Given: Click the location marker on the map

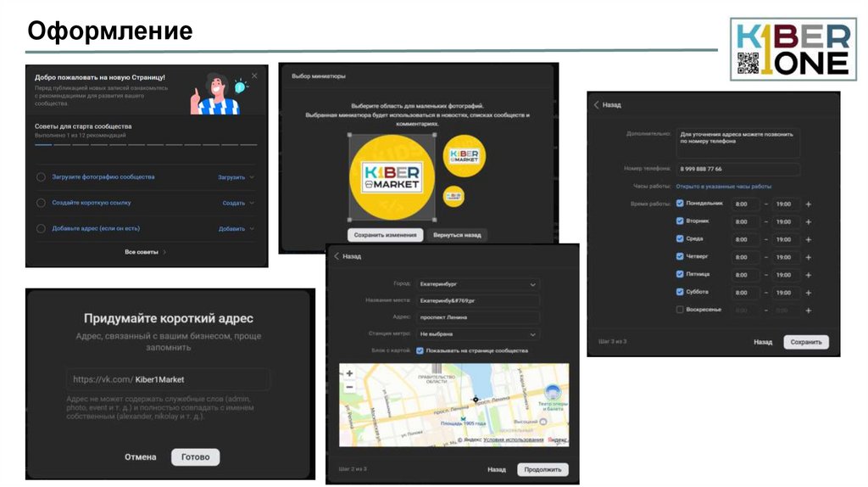Looking at the screenshot, I should pyautogui.click(x=476, y=400).
